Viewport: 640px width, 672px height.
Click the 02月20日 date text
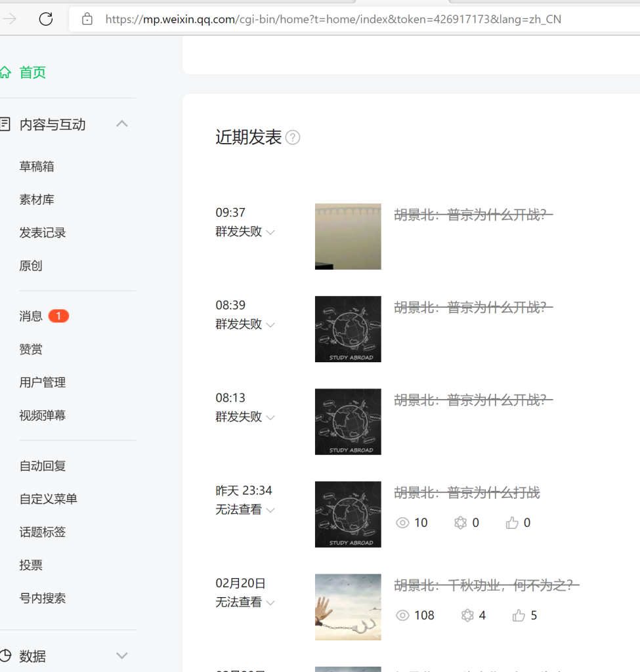240,583
